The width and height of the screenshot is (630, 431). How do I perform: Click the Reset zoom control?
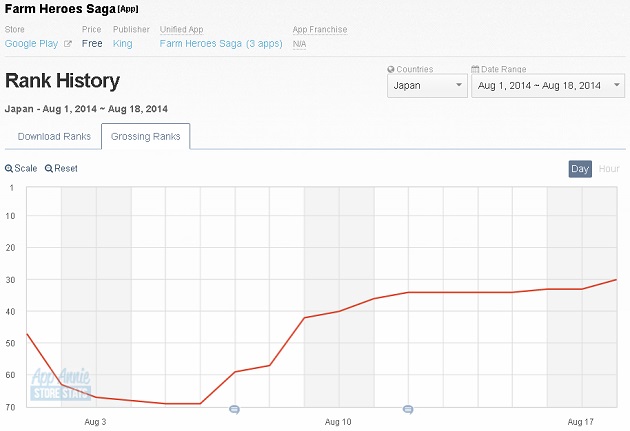pyautogui.click(x=61, y=168)
